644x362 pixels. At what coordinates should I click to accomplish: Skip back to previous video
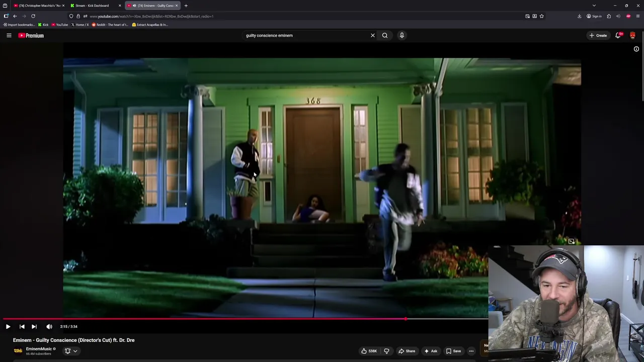(x=22, y=326)
